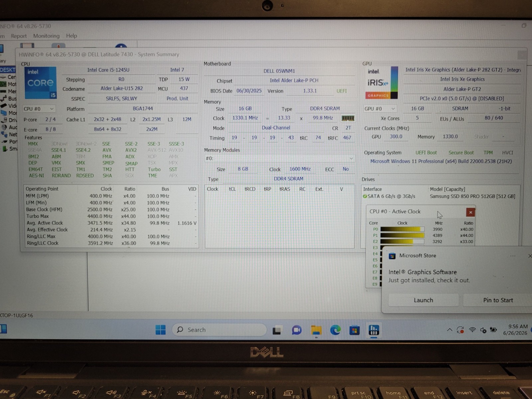
Task: Click the battery tray icon
Action: pos(494,330)
